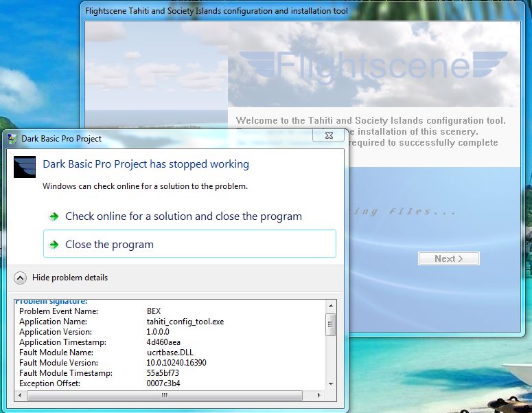Click the details scroll up arrow
532x413 pixels.
click(x=331, y=306)
